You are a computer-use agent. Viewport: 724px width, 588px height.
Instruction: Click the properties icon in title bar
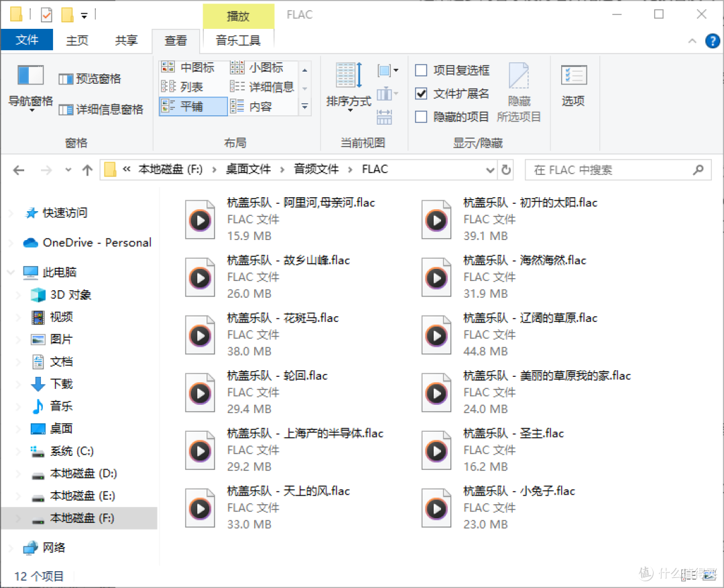click(x=47, y=15)
